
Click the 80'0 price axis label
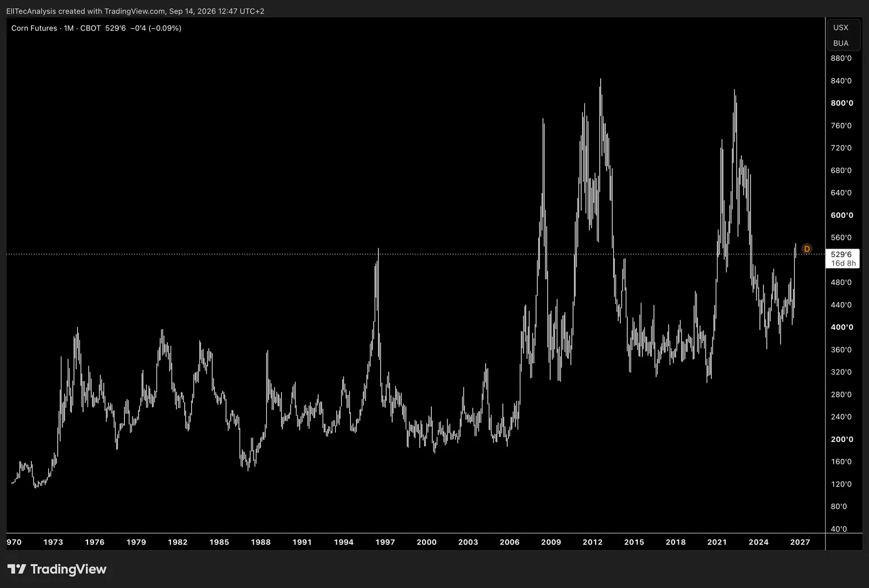[x=839, y=506]
